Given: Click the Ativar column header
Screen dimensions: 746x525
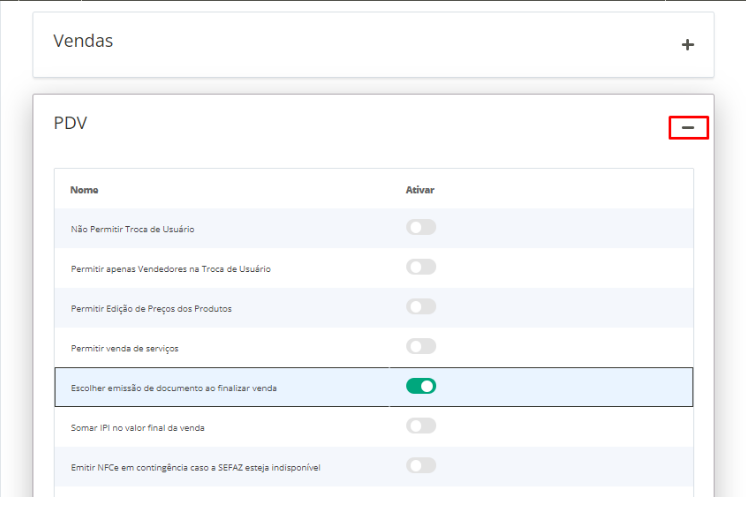Looking at the screenshot, I should coord(420,190).
